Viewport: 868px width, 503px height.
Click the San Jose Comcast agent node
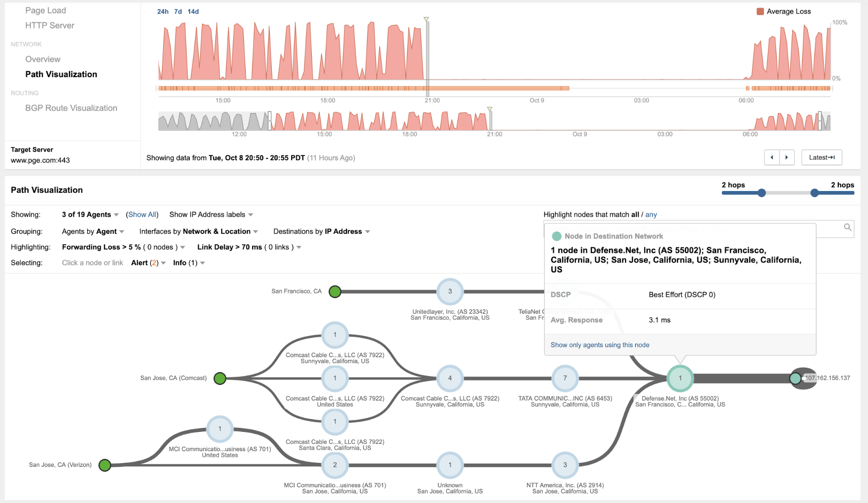coord(220,378)
